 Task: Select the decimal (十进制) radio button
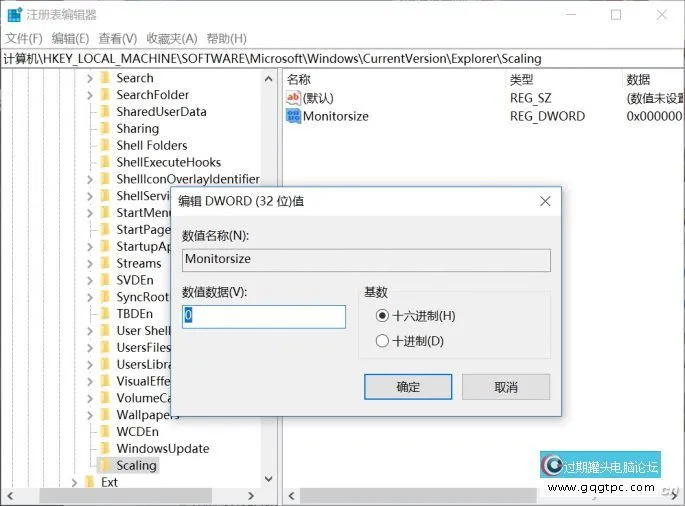pos(382,341)
